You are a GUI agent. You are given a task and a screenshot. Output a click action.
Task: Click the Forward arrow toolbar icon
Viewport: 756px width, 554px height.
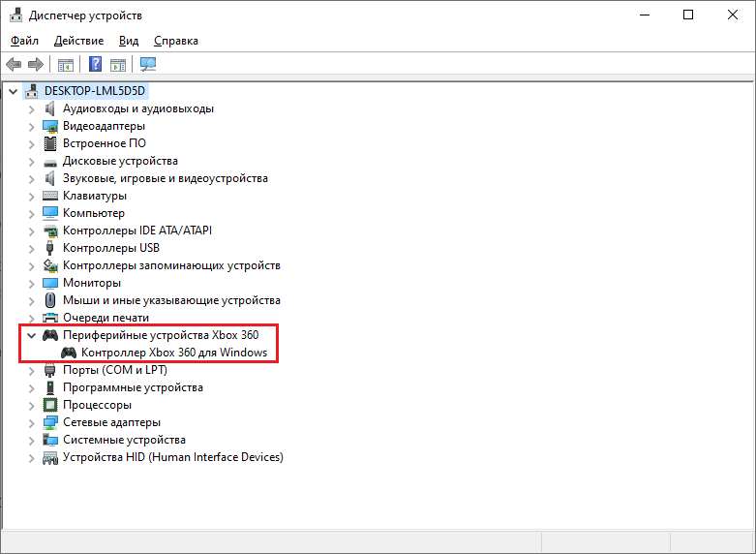point(36,65)
